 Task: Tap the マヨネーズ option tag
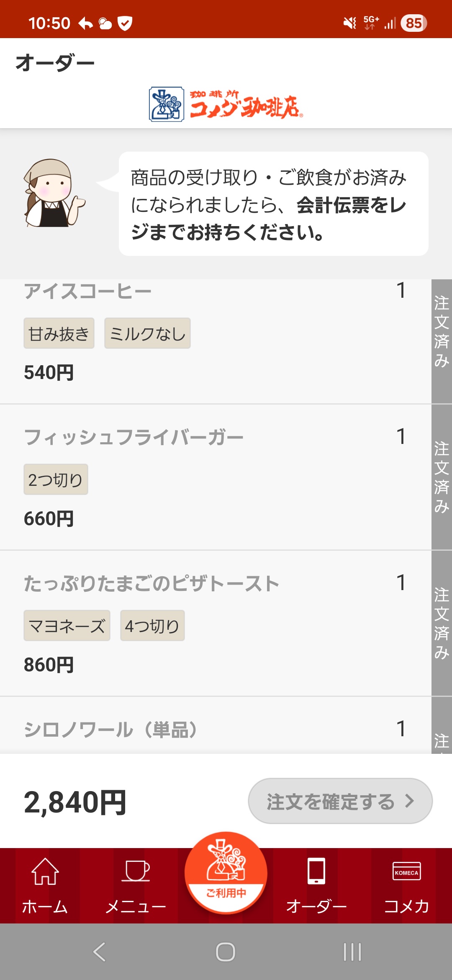coord(67,626)
